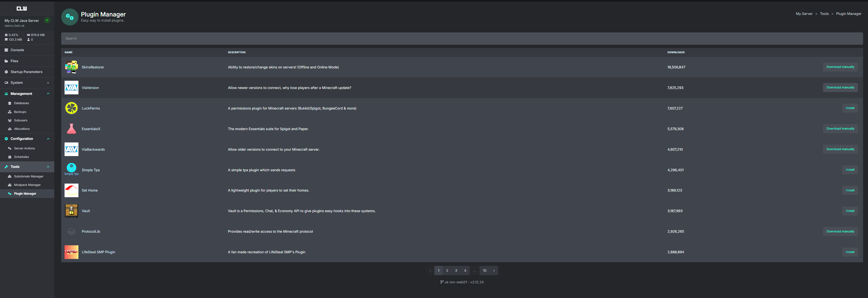Click the Files folder icon
Viewport: 868px width, 298px height.
6,61
